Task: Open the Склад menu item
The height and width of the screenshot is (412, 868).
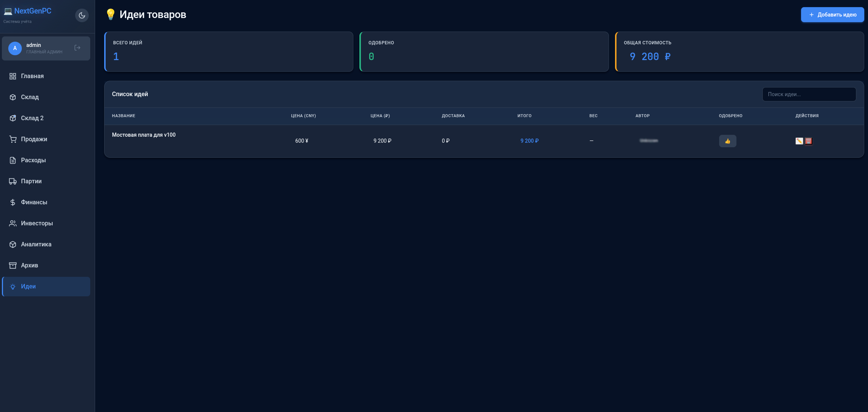Action: (x=46, y=97)
